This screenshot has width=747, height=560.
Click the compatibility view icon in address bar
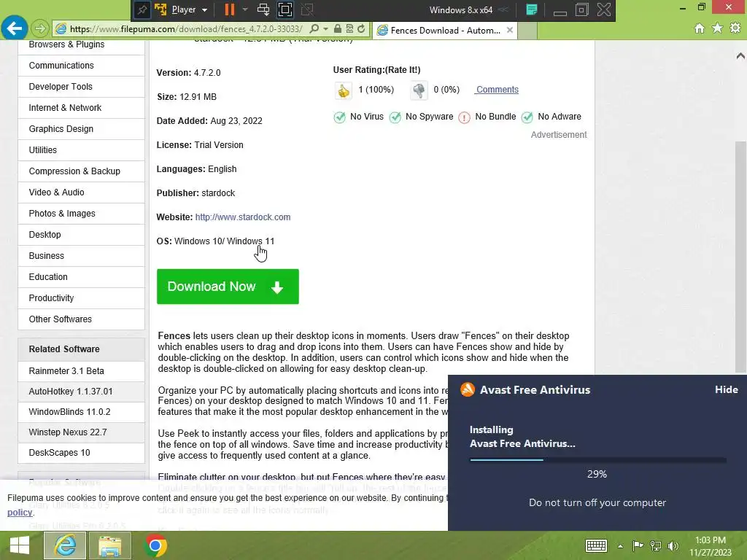click(x=349, y=29)
